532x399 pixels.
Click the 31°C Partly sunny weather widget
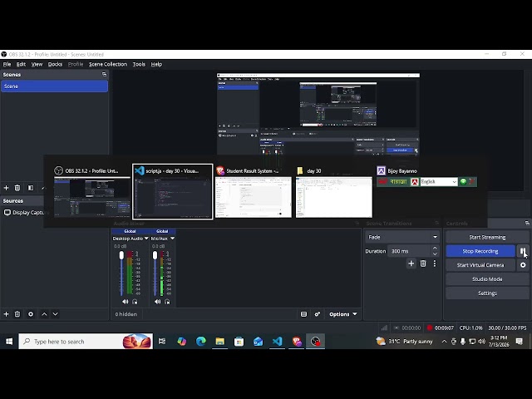[x=404, y=342]
